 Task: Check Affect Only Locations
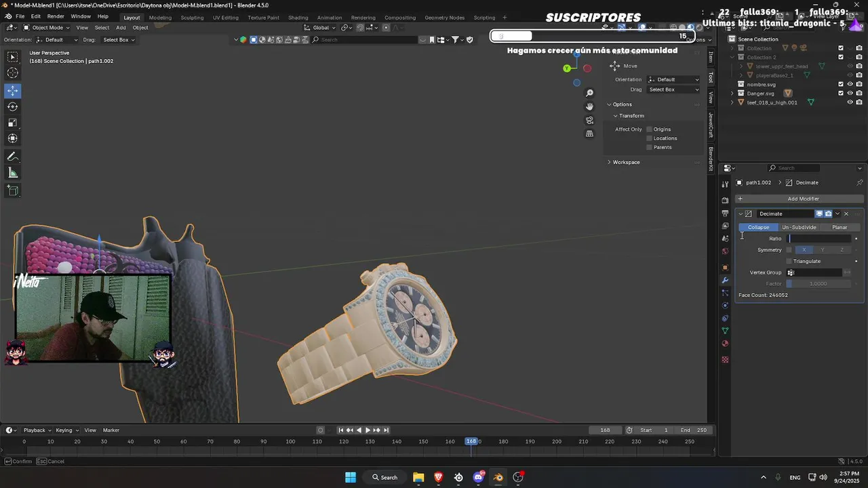coord(649,138)
